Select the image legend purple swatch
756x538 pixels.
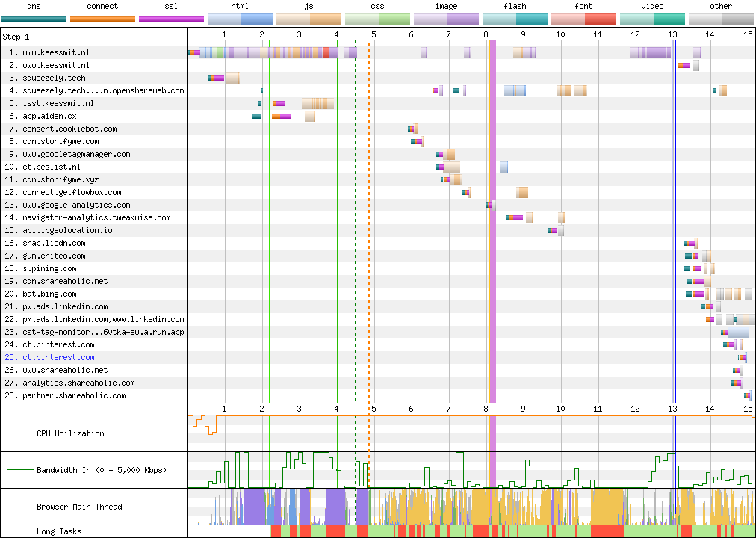pyautogui.click(x=446, y=19)
